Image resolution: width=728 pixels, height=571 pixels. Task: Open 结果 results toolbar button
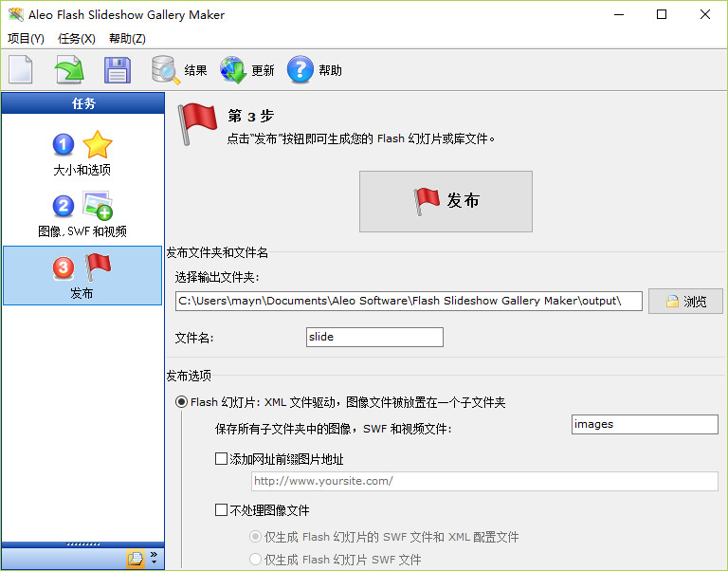click(x=179, y=69)
